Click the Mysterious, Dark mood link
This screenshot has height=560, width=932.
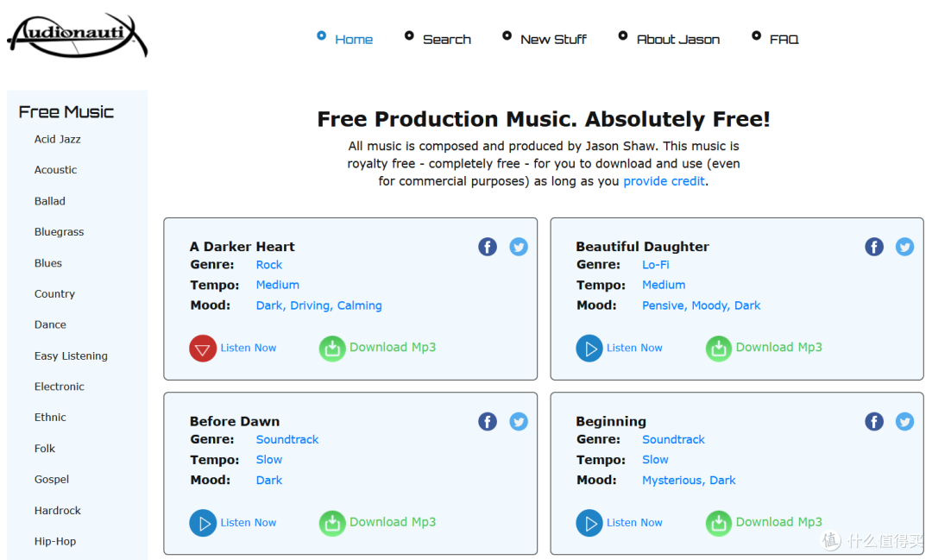[x=689, y=481]
